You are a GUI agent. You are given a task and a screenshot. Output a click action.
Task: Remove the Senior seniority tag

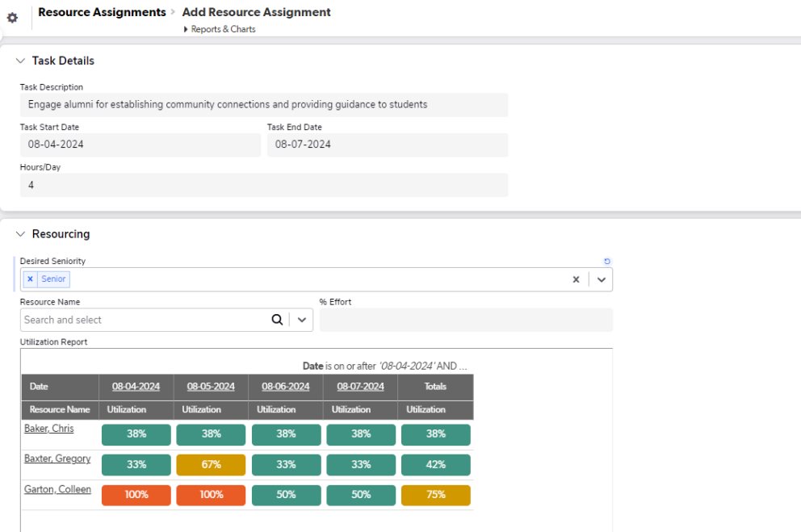click(x=30, y=279)
